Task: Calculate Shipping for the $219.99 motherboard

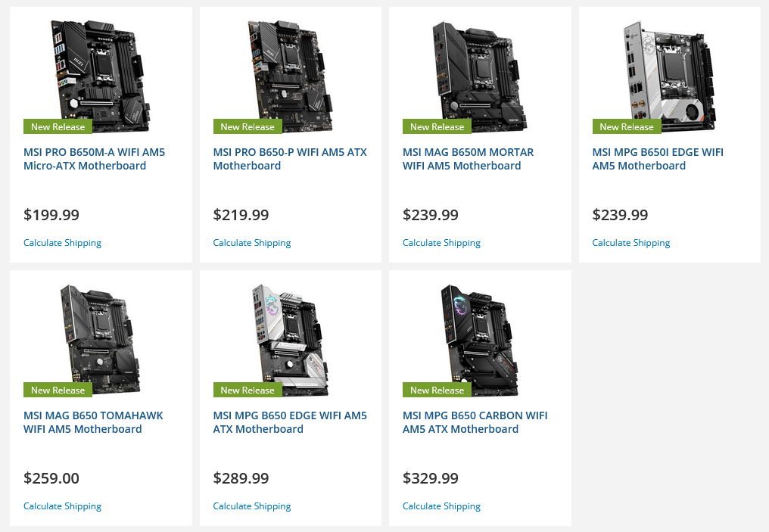Action: [x=252, y=243]
